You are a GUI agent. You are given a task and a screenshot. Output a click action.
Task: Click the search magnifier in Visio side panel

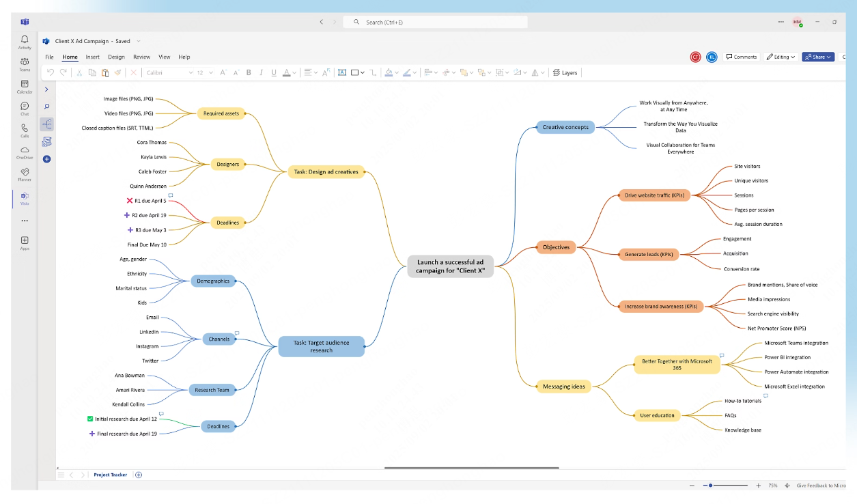tap(46, 107)
